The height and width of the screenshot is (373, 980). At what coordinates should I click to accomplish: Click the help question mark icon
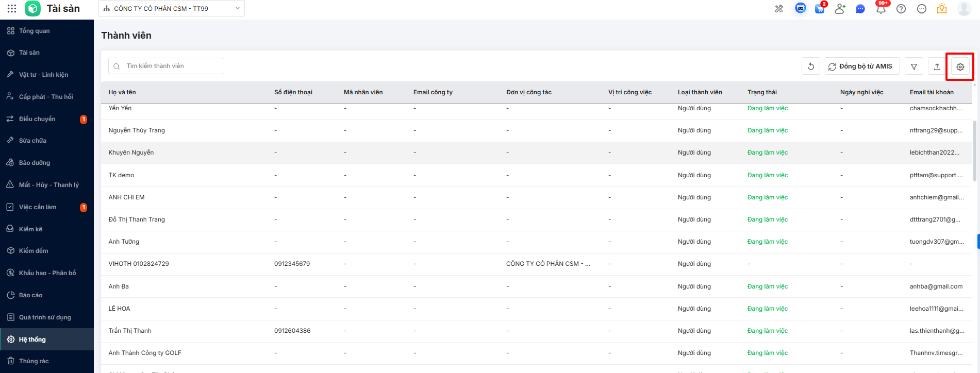pyautogui.click(x=901, y=9)
